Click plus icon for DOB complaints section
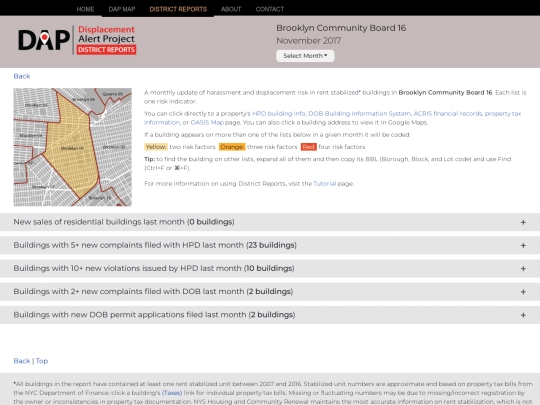Viewport: 540px width, 405px height. (523, 292)
